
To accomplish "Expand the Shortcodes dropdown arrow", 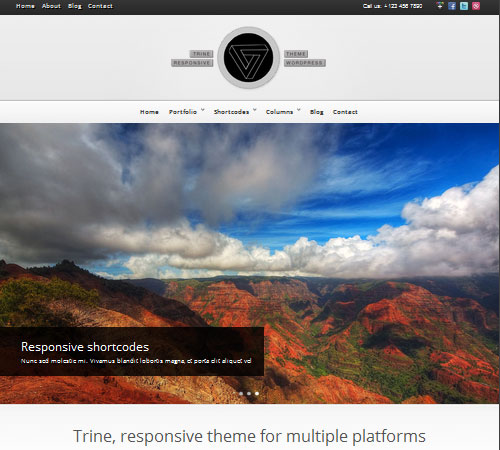I will click(x=255, y=110).
